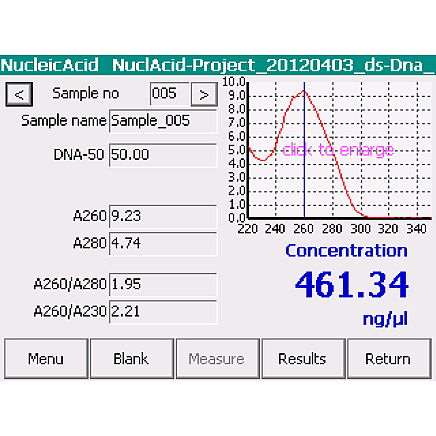Select the DNA-50 factor field
Screen dimensions: 436x436
tap(163, 155)
